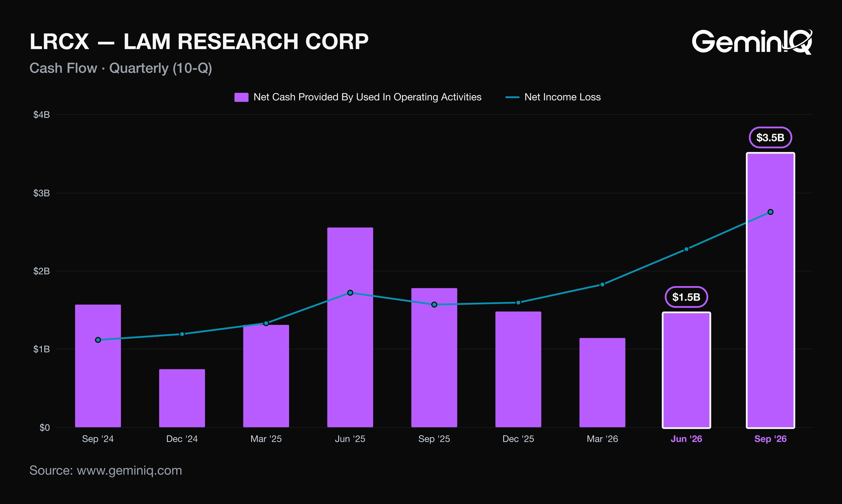Select the Sep '24 purple bar
This screenshot has width=842, height=504.
click(98, 366)
